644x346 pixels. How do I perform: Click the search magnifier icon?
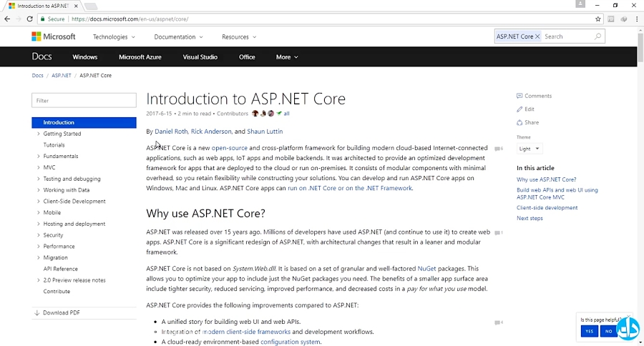pos(597,36)
